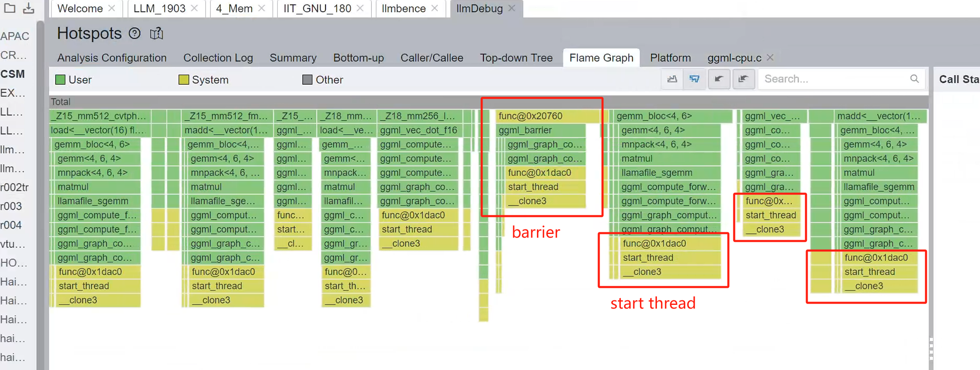Viewport: 980px width, 370px height.
Task: Select the Welcome tab
Action: point(80,8)
